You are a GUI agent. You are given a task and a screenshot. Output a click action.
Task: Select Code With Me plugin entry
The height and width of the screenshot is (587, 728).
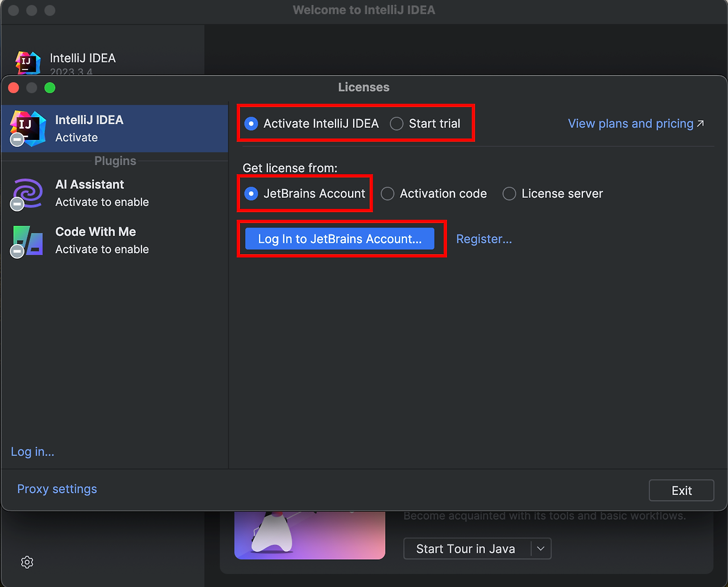(115, 241)
